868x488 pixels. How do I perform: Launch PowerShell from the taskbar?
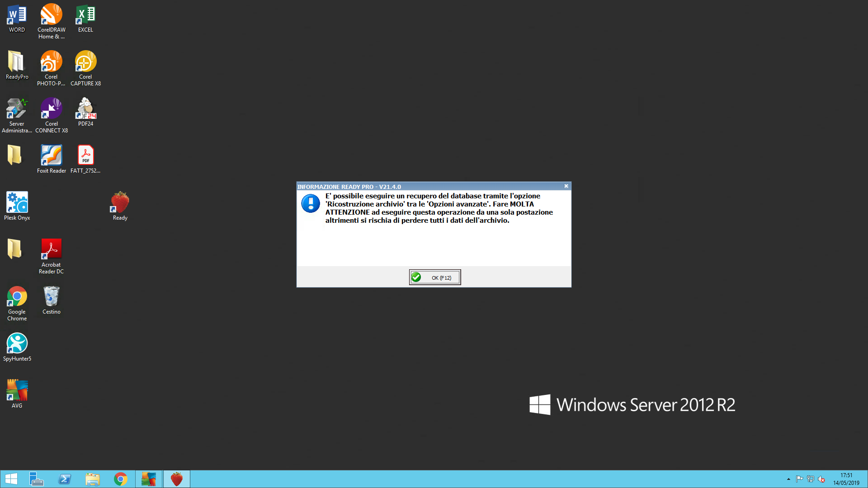pyautogui.click(x=65, y=479)
